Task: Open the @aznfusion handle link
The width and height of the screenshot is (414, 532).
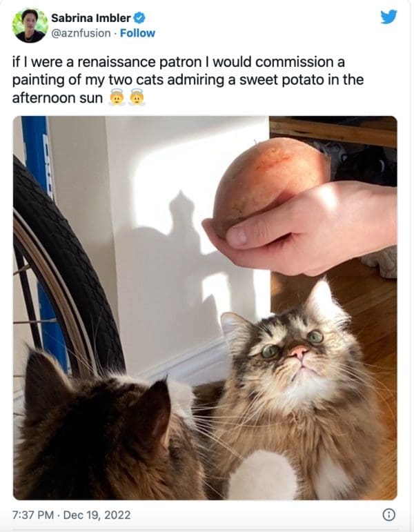Action: tap(81, 33)
